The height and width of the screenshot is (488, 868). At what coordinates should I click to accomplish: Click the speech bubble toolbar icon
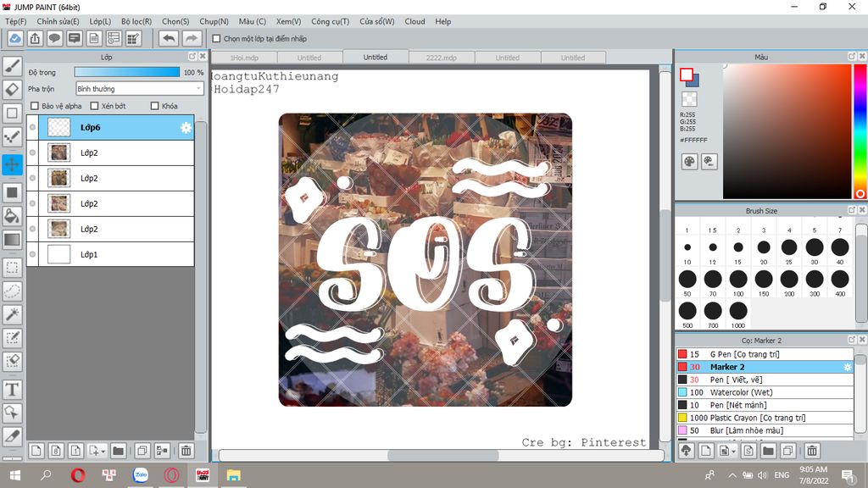(x=54, y=38)
